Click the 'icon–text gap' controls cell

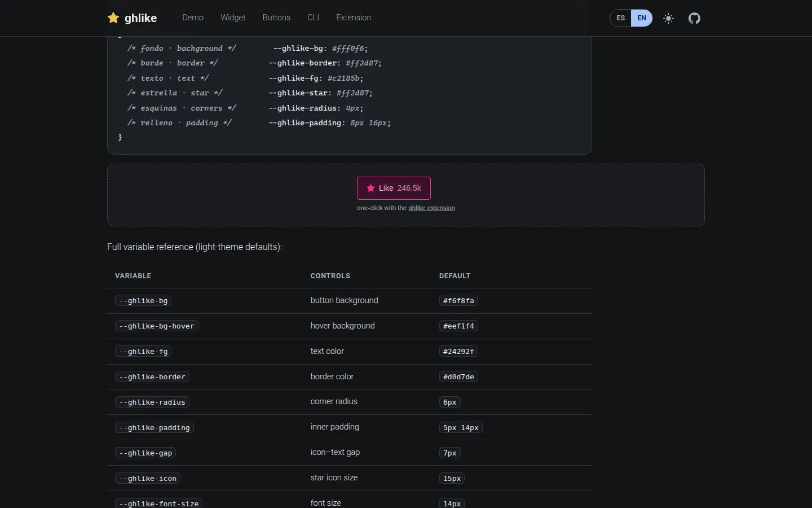click(335, 452)
